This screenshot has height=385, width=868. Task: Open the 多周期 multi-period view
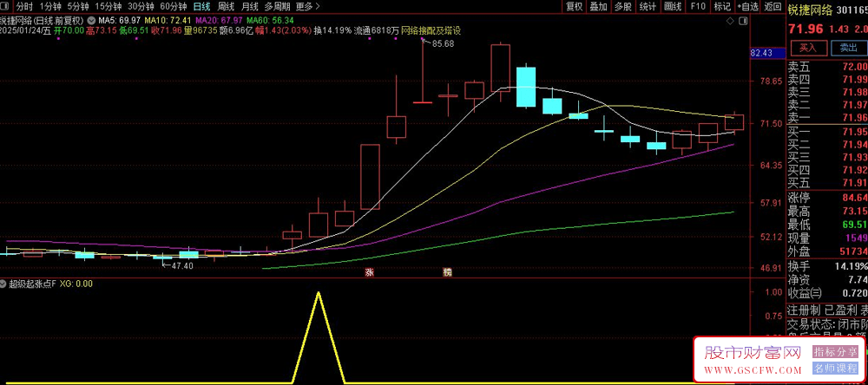278,7
